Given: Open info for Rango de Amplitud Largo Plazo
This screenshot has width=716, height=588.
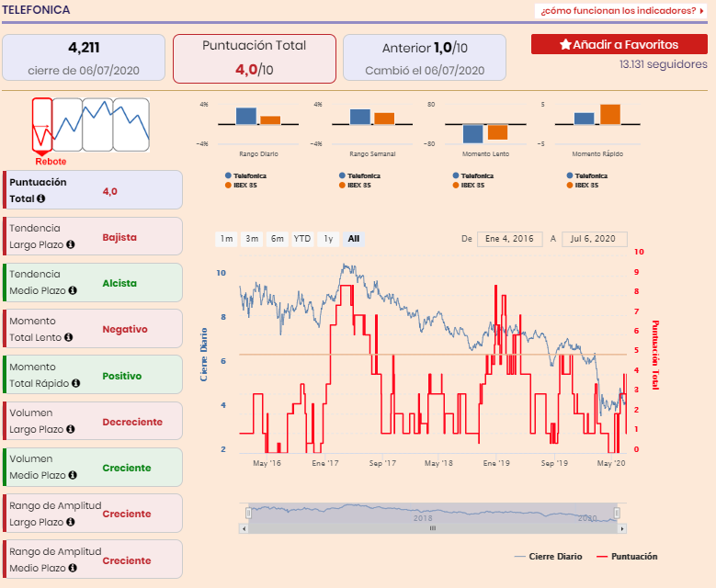Looking at the screenshot, I should click(x=71, y=522).
